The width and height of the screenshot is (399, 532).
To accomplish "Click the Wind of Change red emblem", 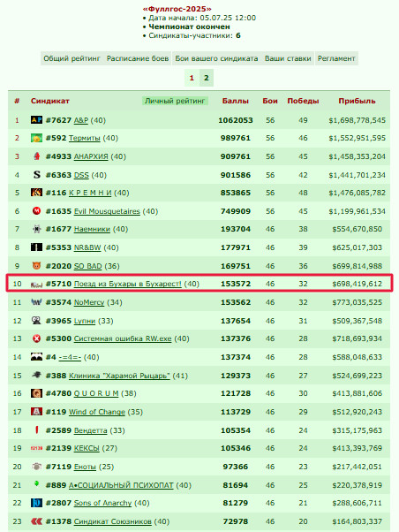I will pyautogui.click(x=36, y=412).
